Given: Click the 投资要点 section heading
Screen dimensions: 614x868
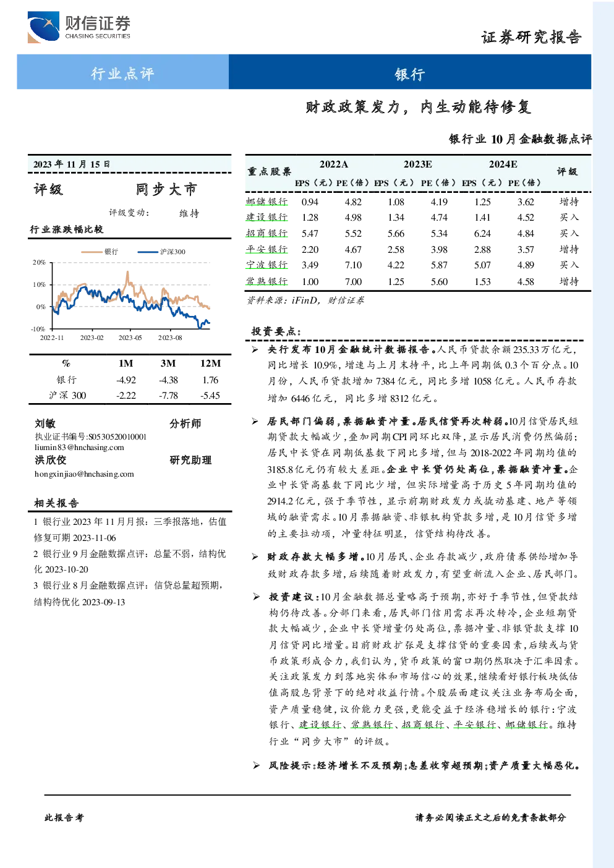Looking at the screenshot, I should pyautogui.click(x=276, y=331).
